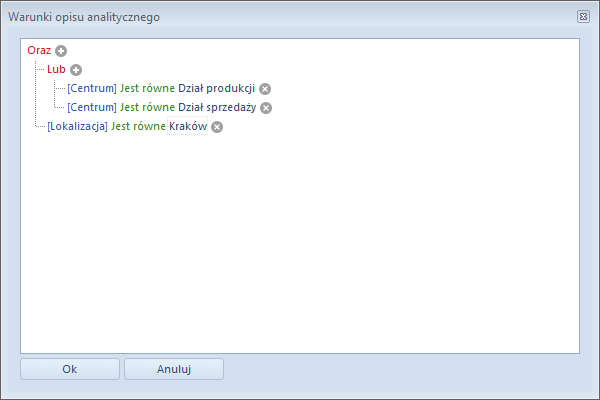
Task: Open operator Jest równe for Dział produkcji
Action: [147, 88]
